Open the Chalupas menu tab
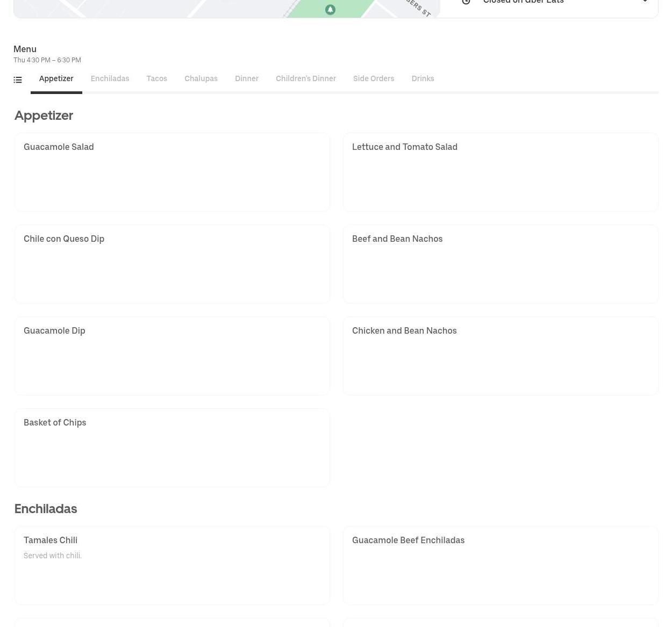The image size is (672, 627). click(201, 79)
